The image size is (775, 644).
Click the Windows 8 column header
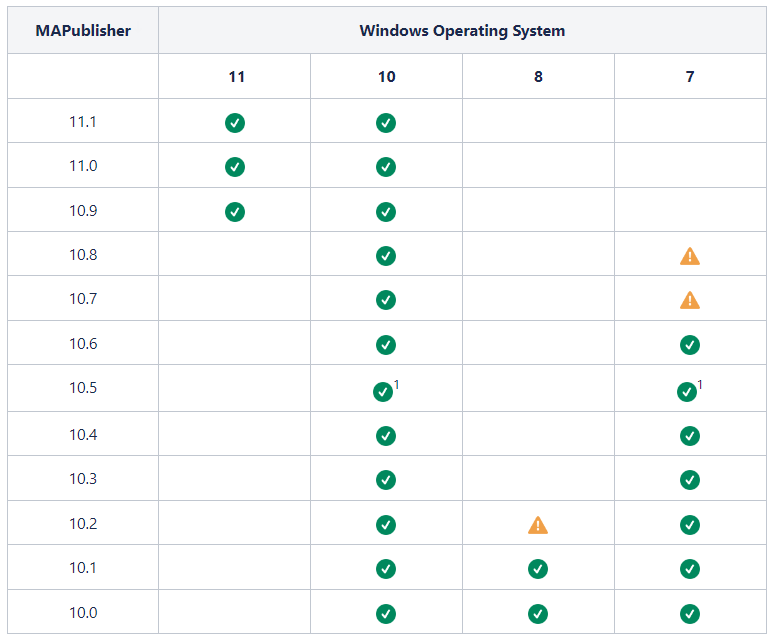(x=538, y=77)
